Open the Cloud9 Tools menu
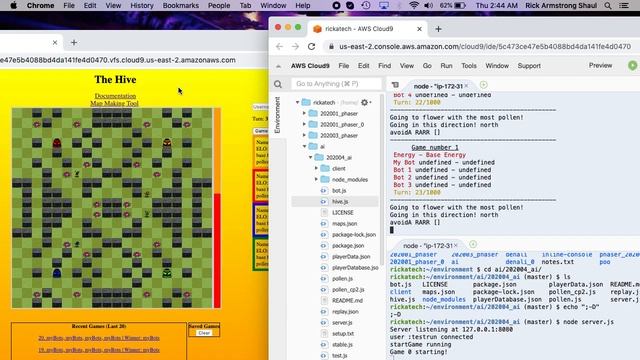Viewport: 640px width, 360px height. click(469, 66)
